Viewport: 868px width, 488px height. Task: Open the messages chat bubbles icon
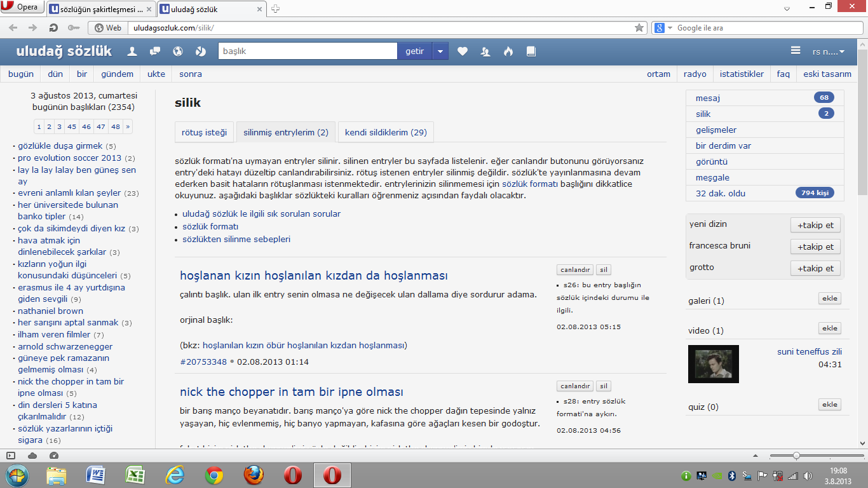click(155, 51)
